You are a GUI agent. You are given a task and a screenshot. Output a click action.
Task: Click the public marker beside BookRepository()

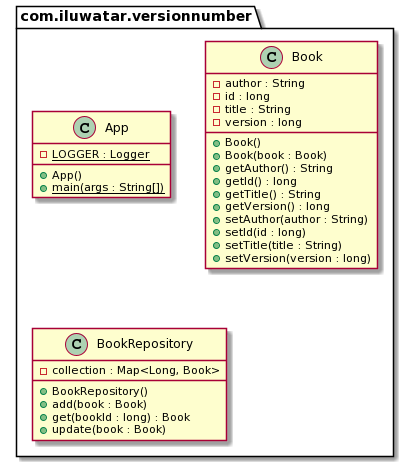click(x=43, y=392)
